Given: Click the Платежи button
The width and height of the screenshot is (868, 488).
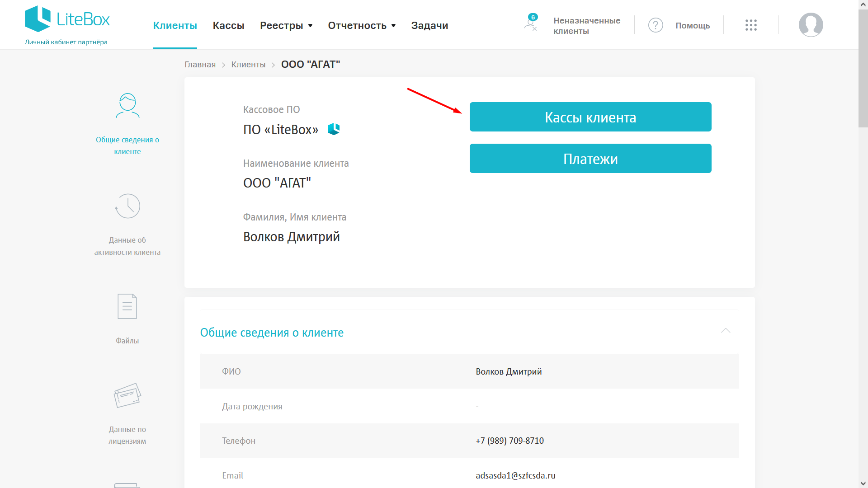Looking at the screenshot, I should (590, 159).
